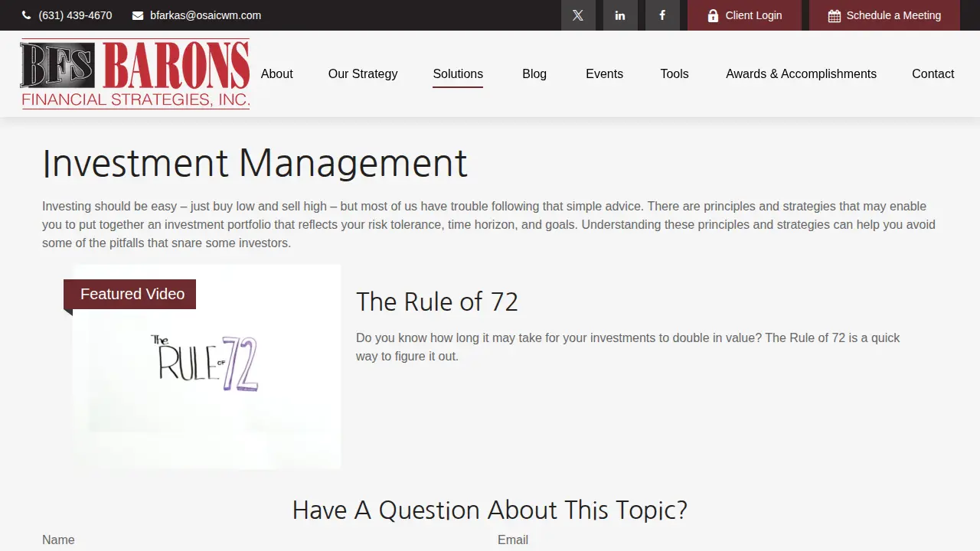Click the padlock icon on Client Login

[x=713, y=15]
